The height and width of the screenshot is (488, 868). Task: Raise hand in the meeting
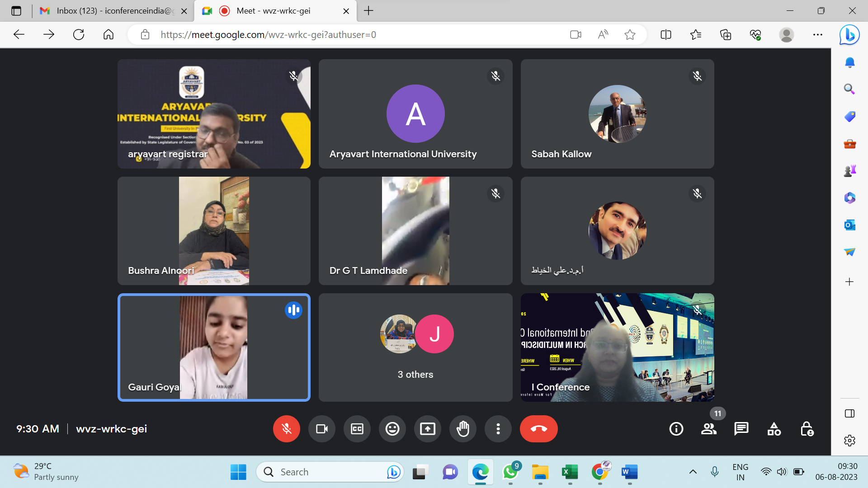click(462, 428)
